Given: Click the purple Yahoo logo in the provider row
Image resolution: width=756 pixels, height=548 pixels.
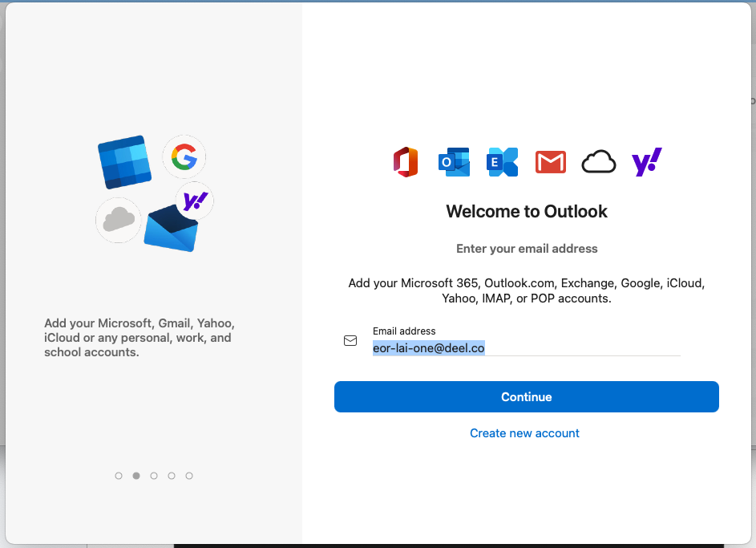Looking at the screenshot, I should 647,162.
